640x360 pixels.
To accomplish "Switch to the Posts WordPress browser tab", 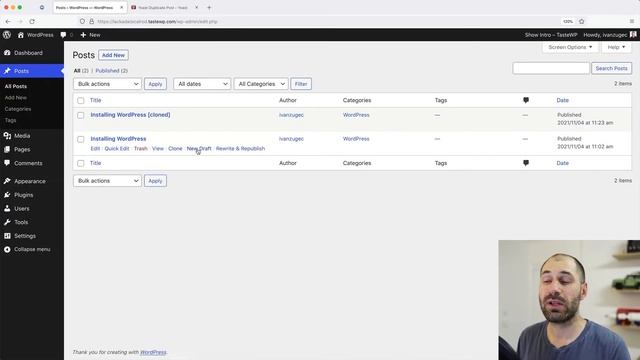I will coord(90,7).
